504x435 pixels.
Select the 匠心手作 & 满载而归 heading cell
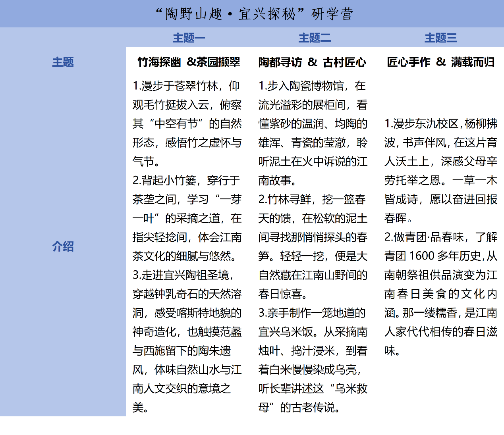[440, 62]
